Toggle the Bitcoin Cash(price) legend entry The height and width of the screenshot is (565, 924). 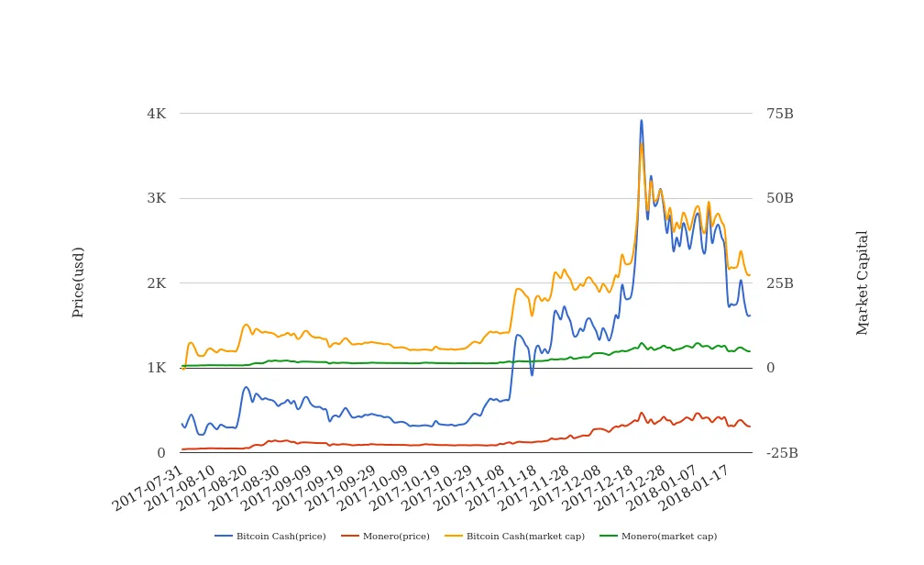point(280,536)
